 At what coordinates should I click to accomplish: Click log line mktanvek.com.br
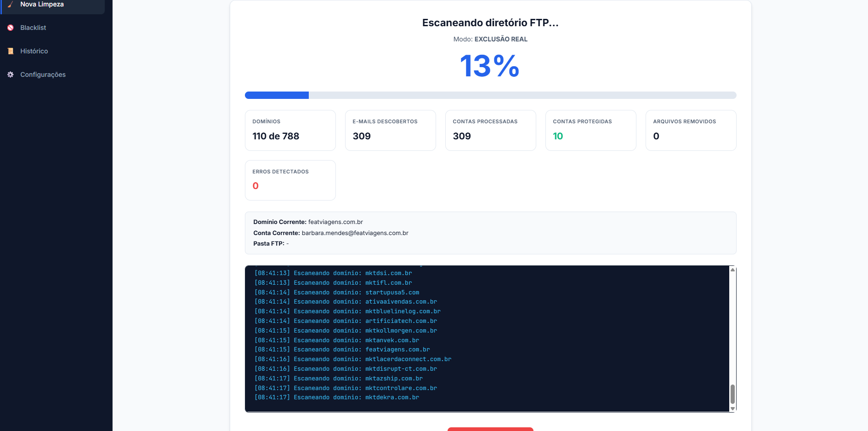(x=337, y=340)
